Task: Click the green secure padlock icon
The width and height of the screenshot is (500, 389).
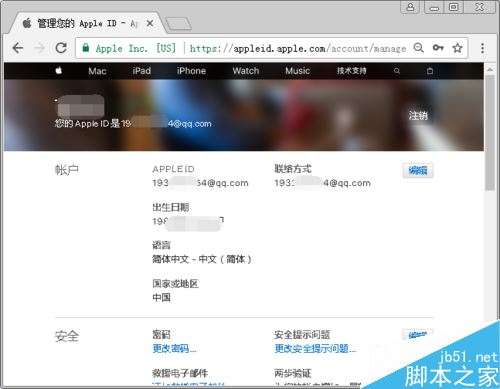Action: (86, 48)
